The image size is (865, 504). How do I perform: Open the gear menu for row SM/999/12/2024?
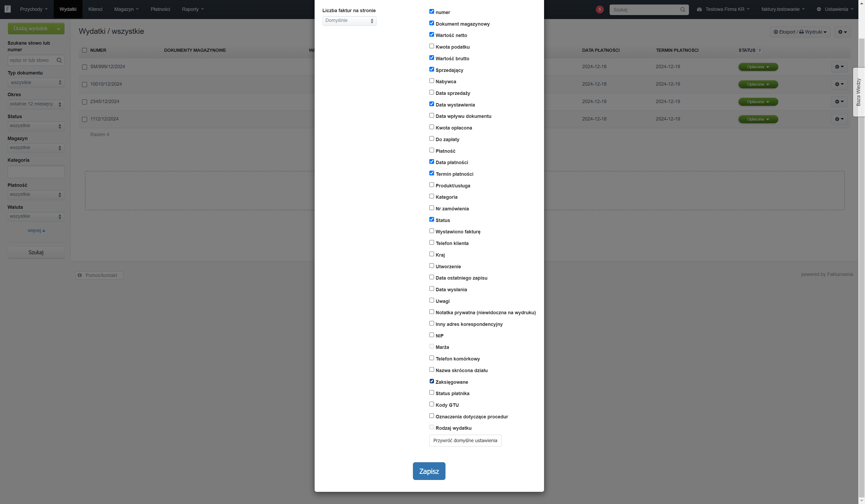pos(839,67)
